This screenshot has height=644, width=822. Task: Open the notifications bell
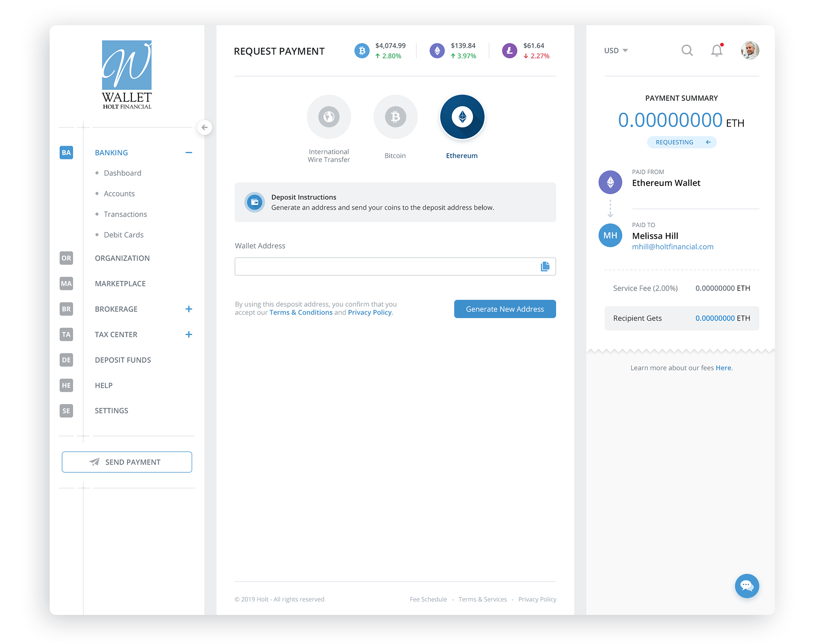[717, 50]
